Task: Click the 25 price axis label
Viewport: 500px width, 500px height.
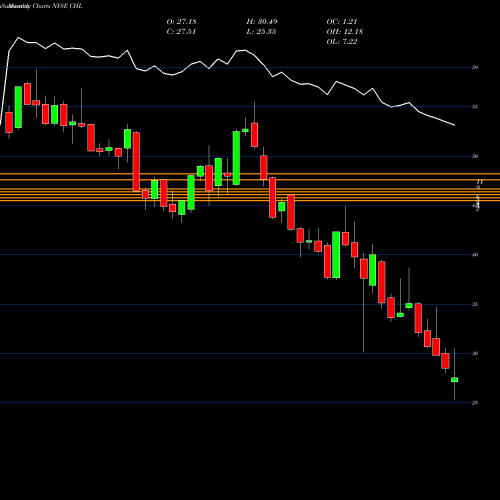Action: click(x=475, y=403)
